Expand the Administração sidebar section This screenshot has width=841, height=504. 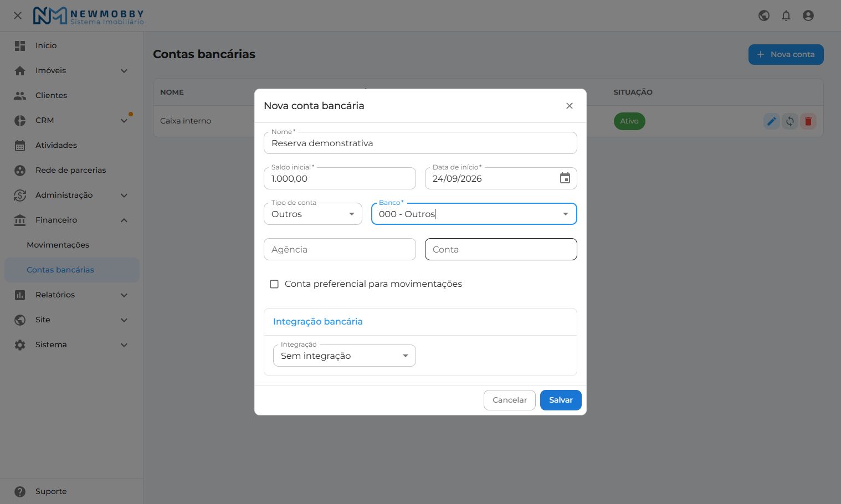click(x=72, y=195)
